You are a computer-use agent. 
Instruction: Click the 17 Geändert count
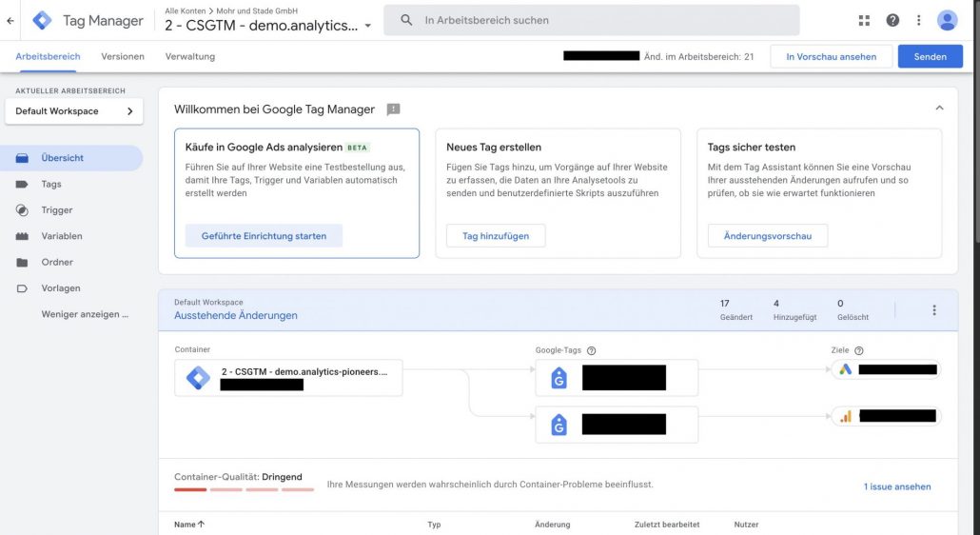736,310
